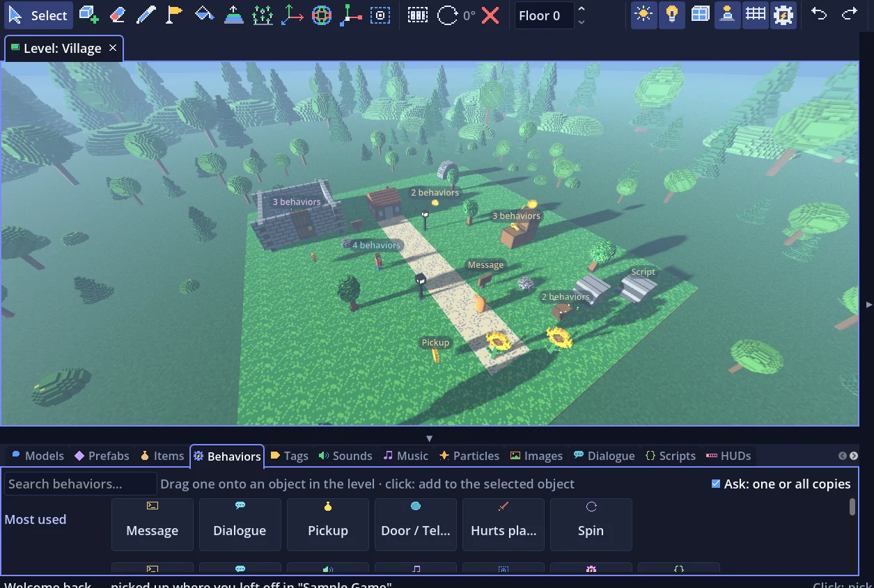Viewport: 874px width, 588px height.
Task: Open the Tags tab
Action: coord(289,456)
